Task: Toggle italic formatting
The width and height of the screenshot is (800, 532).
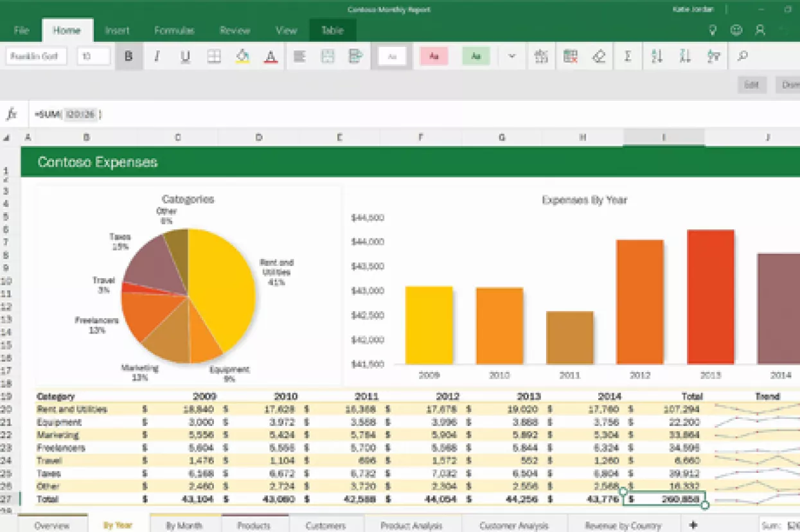Action: coord(157,56)
